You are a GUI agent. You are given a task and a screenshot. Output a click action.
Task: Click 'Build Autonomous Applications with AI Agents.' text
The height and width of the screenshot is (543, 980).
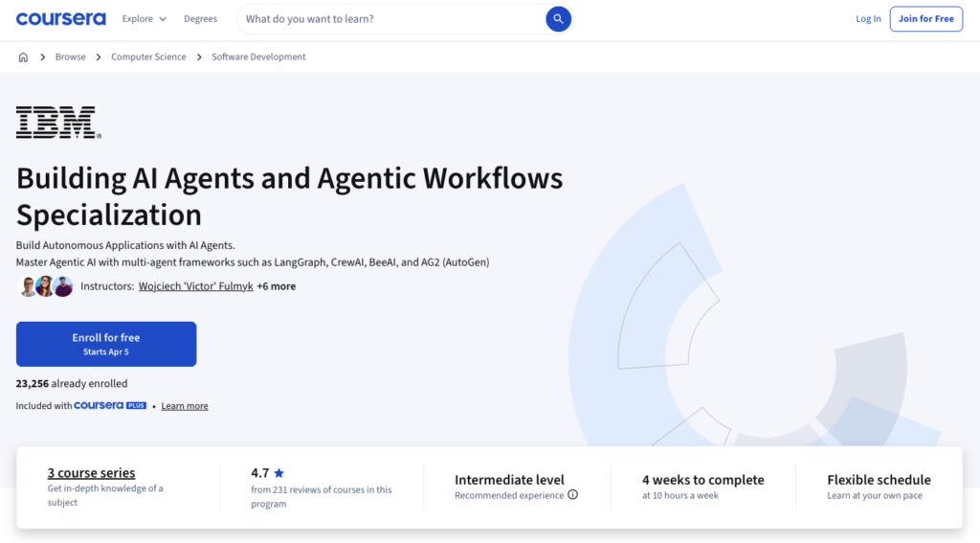(125, 245)
